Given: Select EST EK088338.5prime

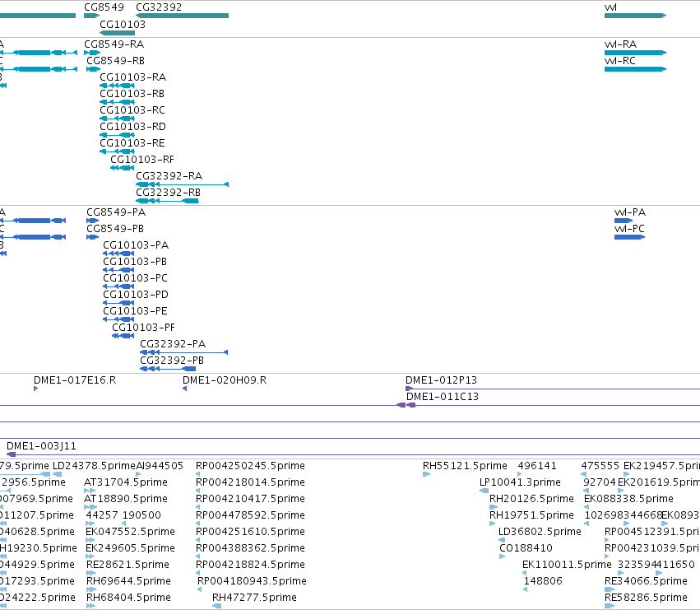Looking at the screenshot, I should click(x=628, y=499).
